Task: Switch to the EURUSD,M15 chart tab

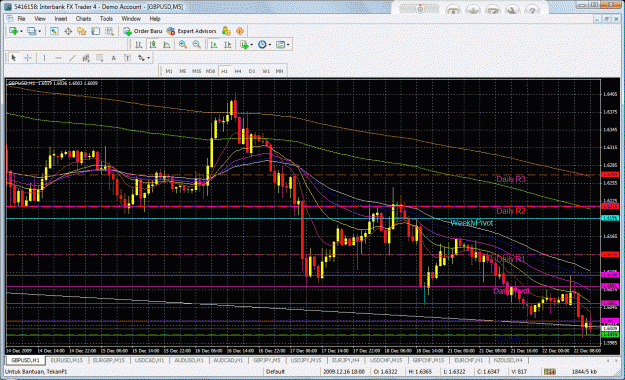Action: pos(67,360)
